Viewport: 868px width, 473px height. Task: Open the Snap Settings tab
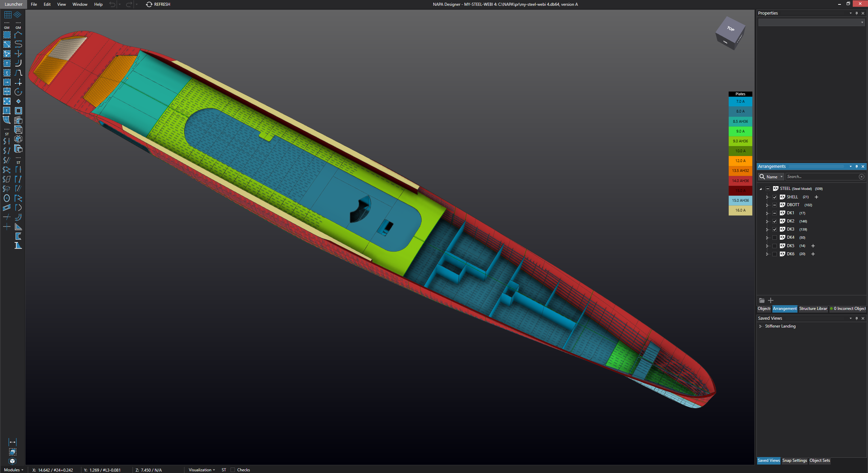click(x=794, y=460)
